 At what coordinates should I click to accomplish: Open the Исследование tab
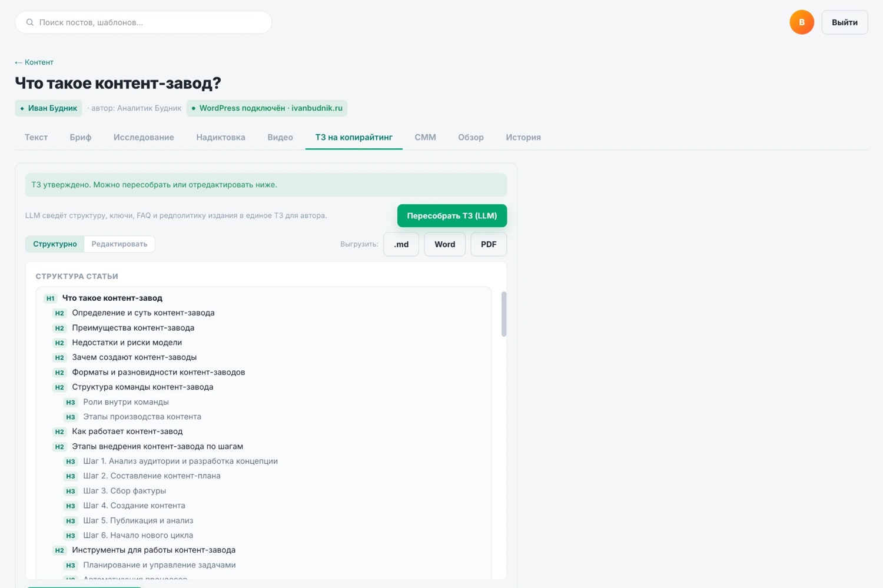[144, 137]
